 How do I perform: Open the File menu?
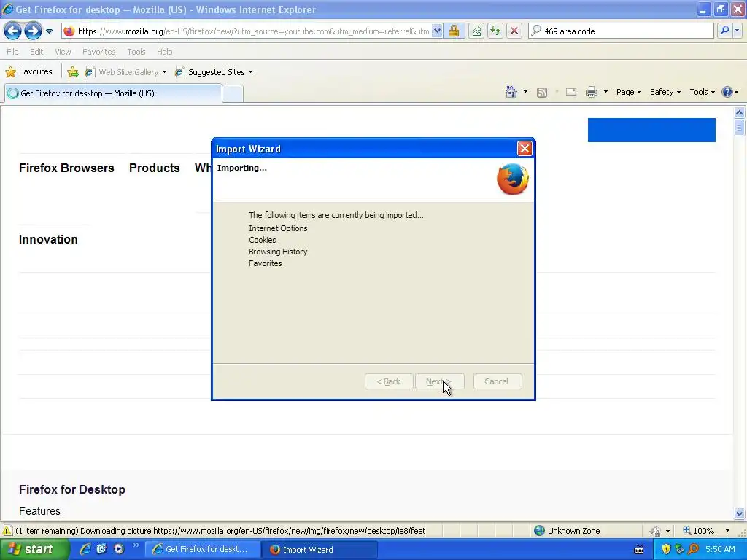click(13, 52)
